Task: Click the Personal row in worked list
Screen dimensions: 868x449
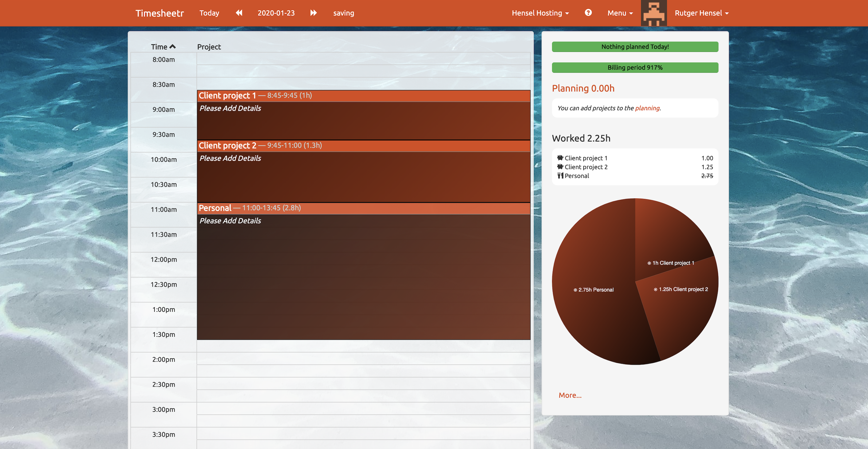Action: coord(635,176)
